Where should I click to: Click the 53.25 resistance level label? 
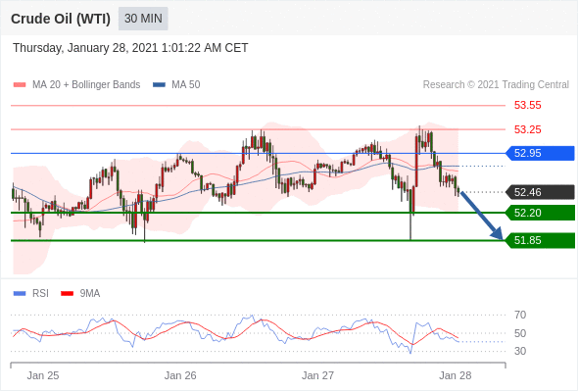pyautogui.click(x=527, y=129)
